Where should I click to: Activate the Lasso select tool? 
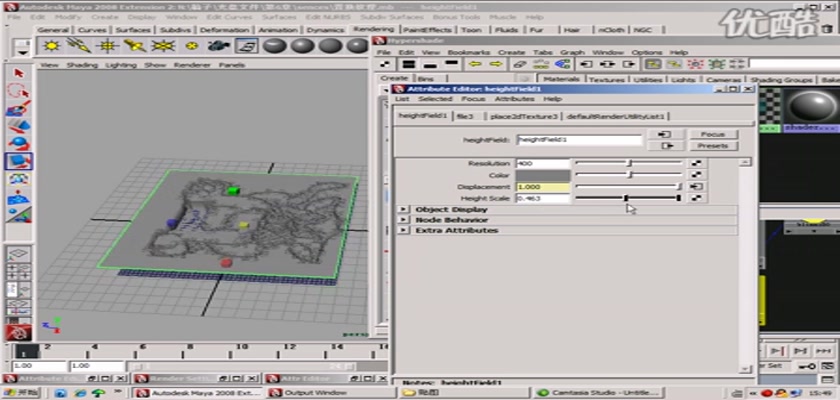pos(17,91)
